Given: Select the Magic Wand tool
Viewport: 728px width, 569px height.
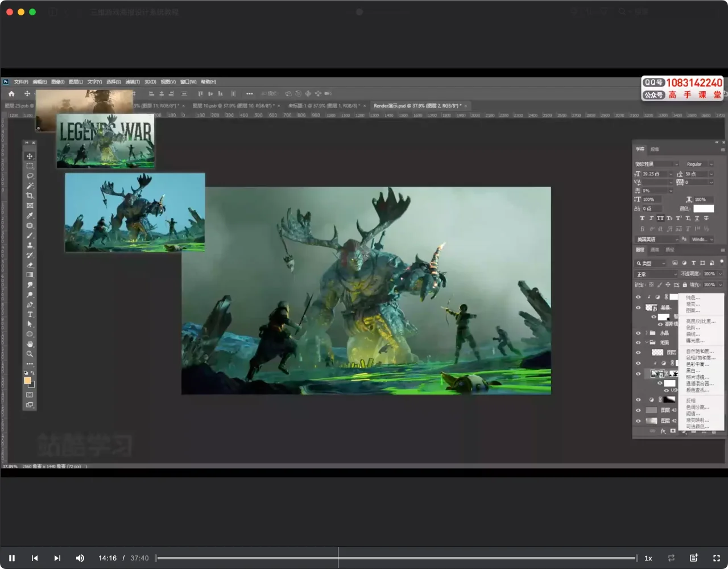Looking at the screenshot, I should 30,186.
